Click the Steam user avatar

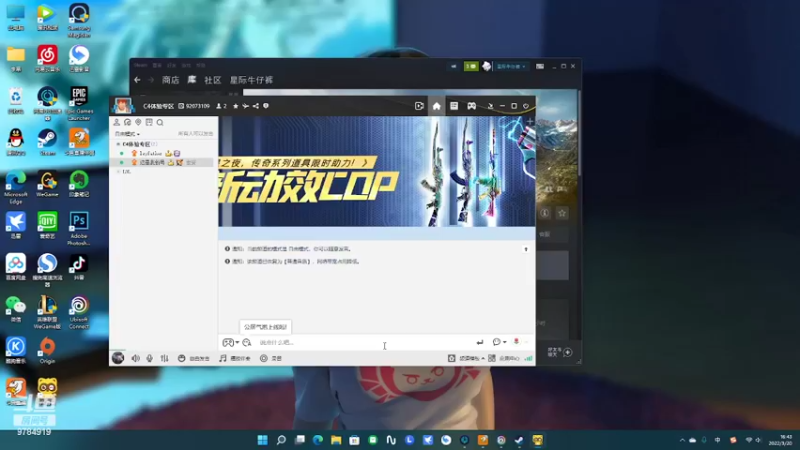click(487, 66)
